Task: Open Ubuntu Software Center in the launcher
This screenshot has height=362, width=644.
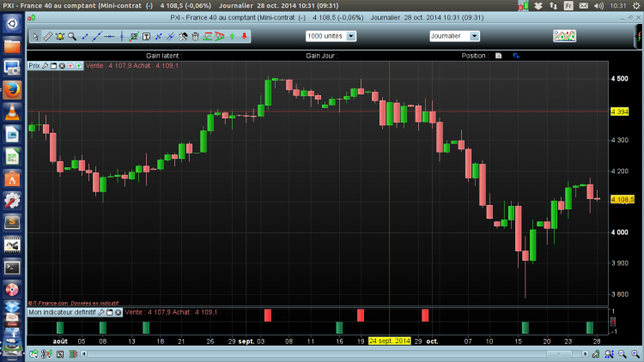Action: 12,178
